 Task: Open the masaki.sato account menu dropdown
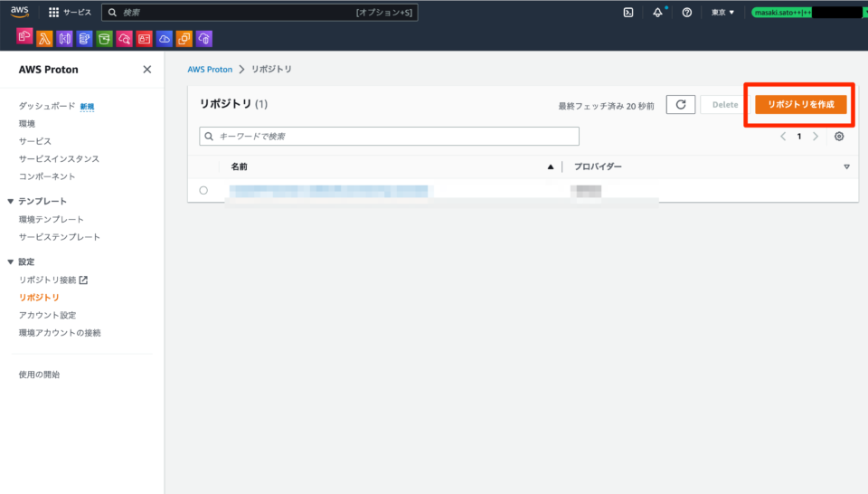[x=809, y=12]
